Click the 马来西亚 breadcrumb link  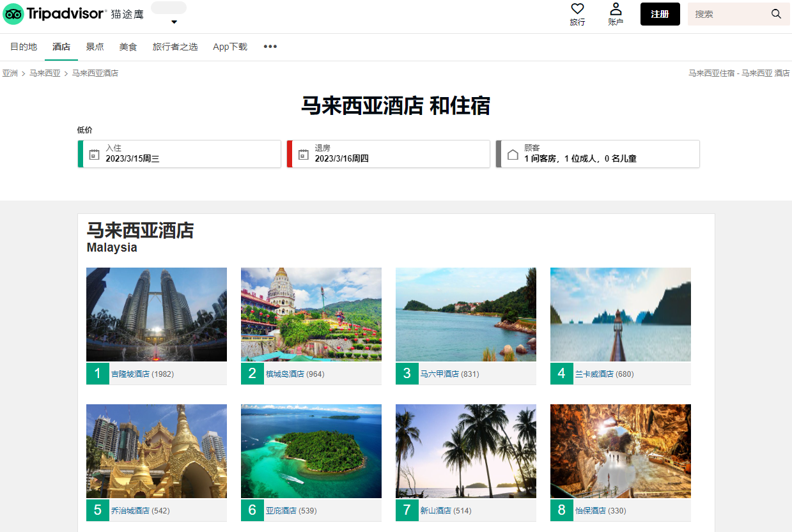[x=45, y=73]
